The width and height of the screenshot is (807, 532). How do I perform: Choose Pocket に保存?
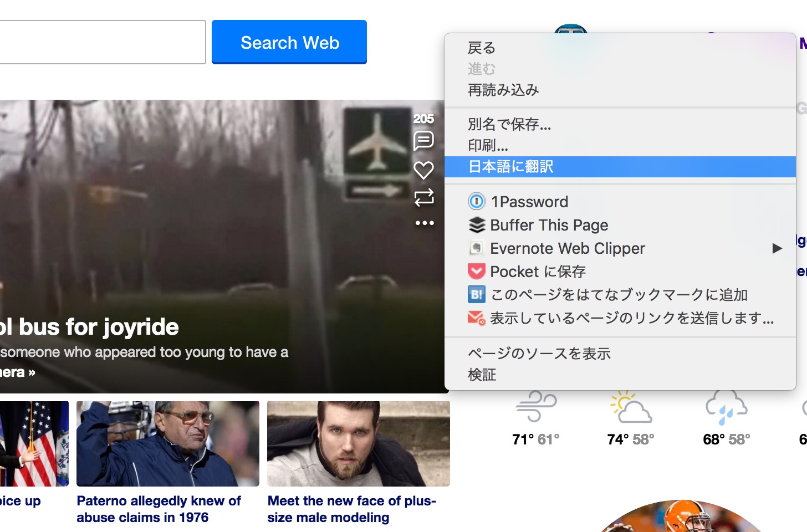point(620,272)
